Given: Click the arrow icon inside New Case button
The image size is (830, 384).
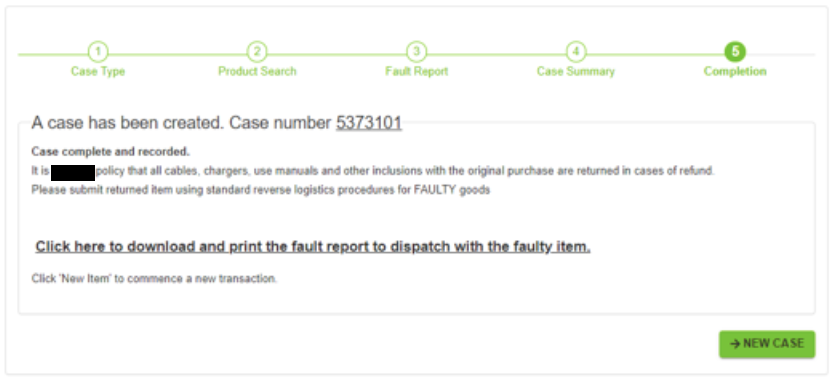Looking at the screenshot, I should [735, 344].
